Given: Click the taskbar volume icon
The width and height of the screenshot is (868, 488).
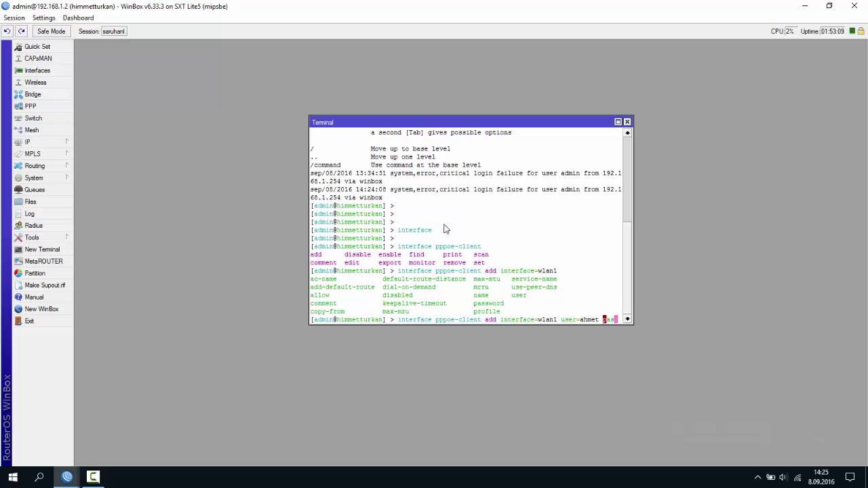Looking at the screenshot, I should pos(783,477).
